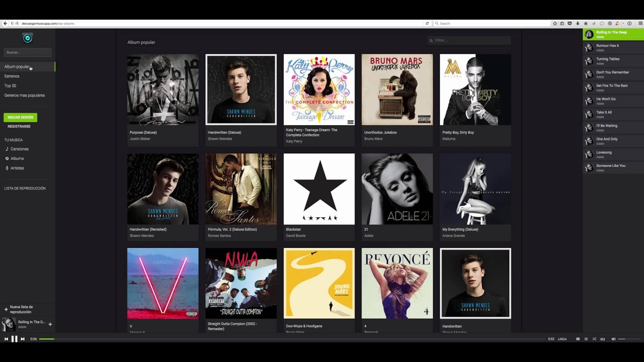Click the Filtrar filter field
644x362 pixels.
point(469,40)
